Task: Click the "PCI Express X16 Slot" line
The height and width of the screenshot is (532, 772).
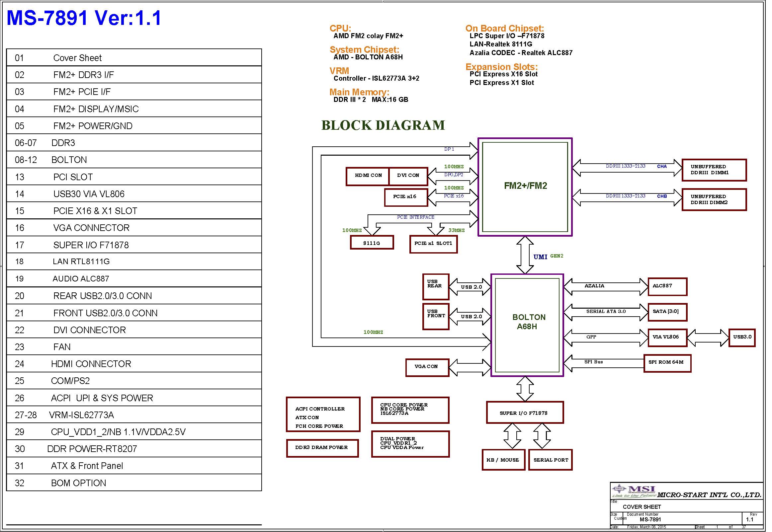Action: pos(504,74)
